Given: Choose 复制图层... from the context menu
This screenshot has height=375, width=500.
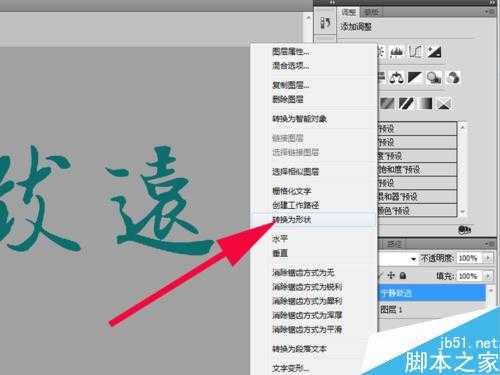Looking at the screenshot, I should coord(291,85).
